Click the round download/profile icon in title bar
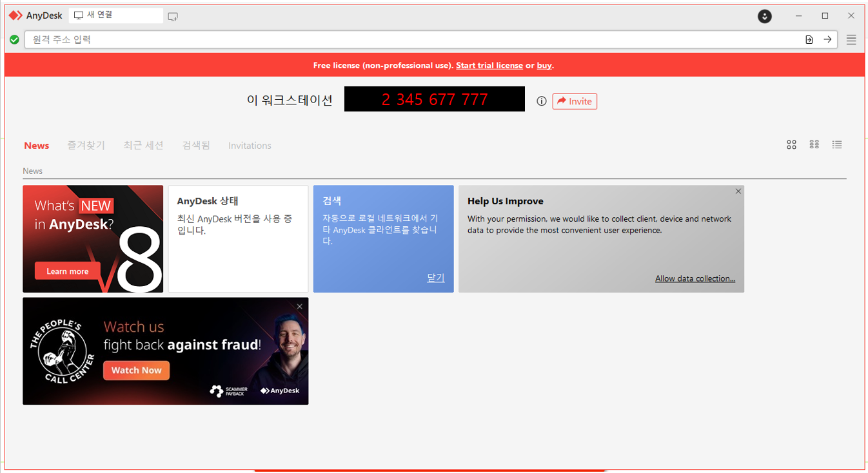 (x=765, y=16)
